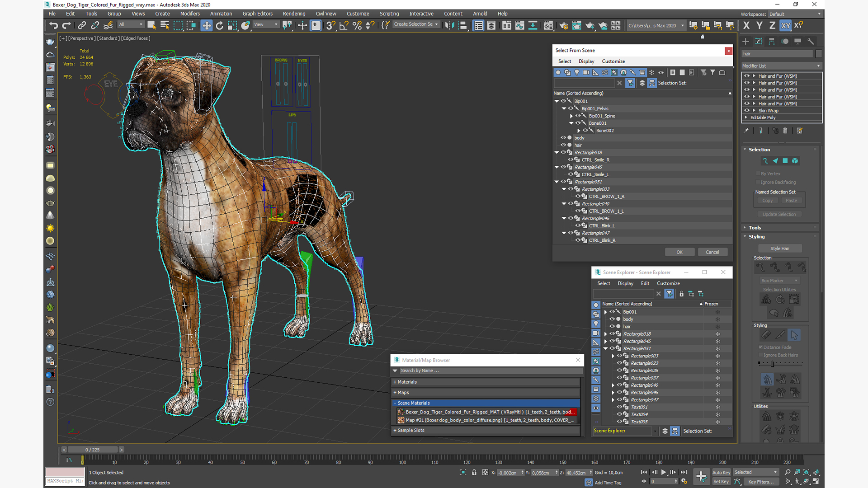
Task: Open the Modifier List dropdown
Action: click(x=782, y=66)
